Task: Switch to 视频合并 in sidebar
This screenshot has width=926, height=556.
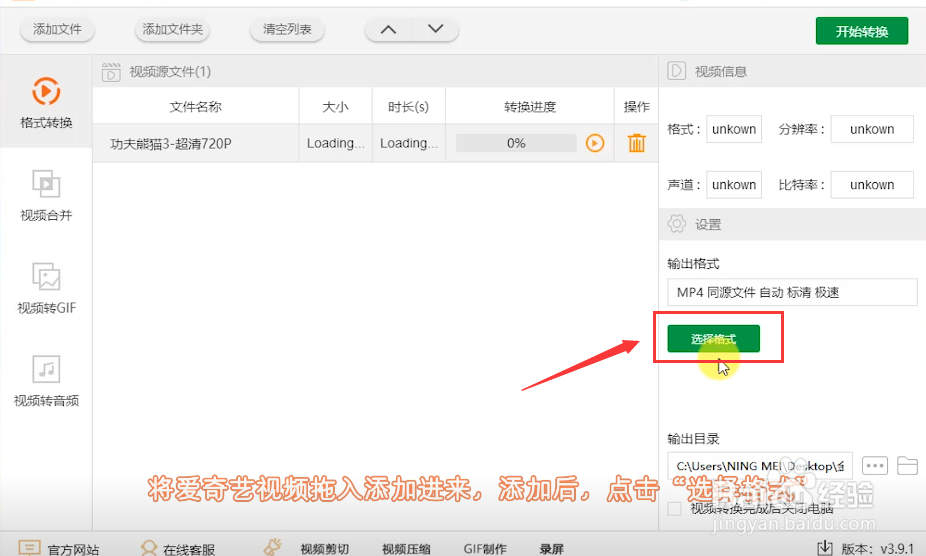Action: pyautogui.click(x=46, y=196)
